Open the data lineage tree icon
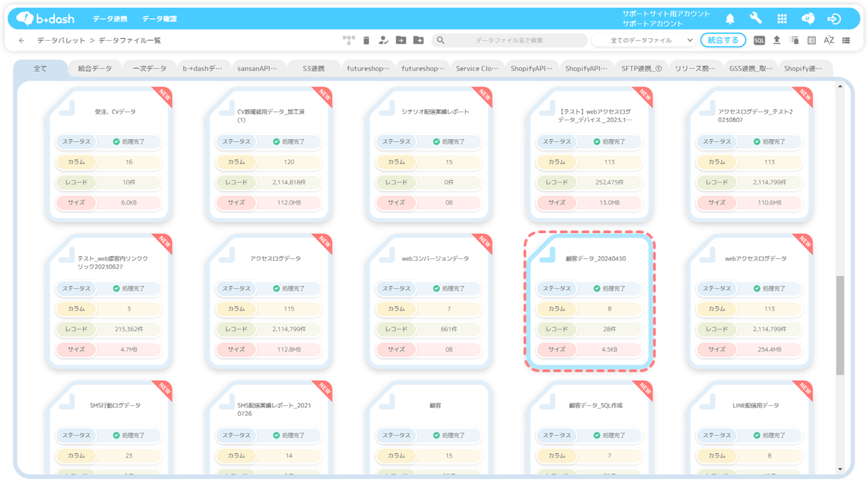This screenshot has width=868, height=488. point(349,41)
